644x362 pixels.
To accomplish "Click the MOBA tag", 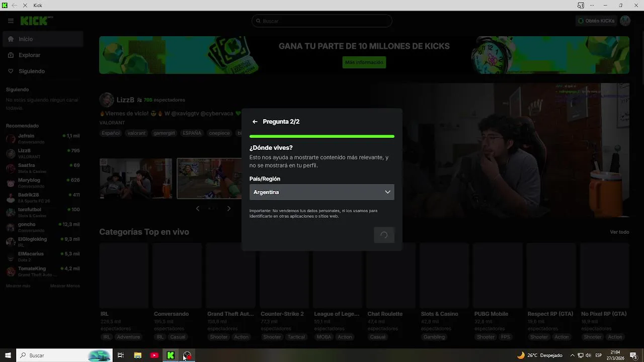I will pos(324,337).
